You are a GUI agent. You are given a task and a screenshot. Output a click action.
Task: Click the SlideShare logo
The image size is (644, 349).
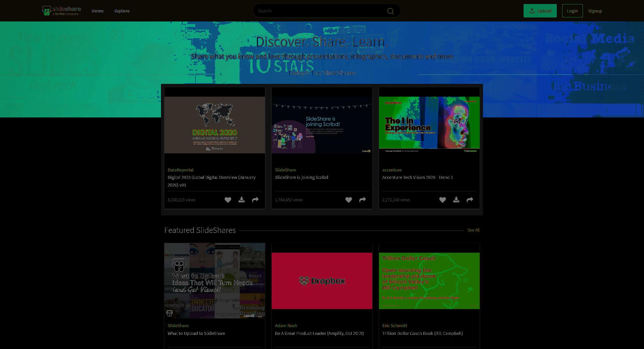pyautogui.click(x=61, y=11)
